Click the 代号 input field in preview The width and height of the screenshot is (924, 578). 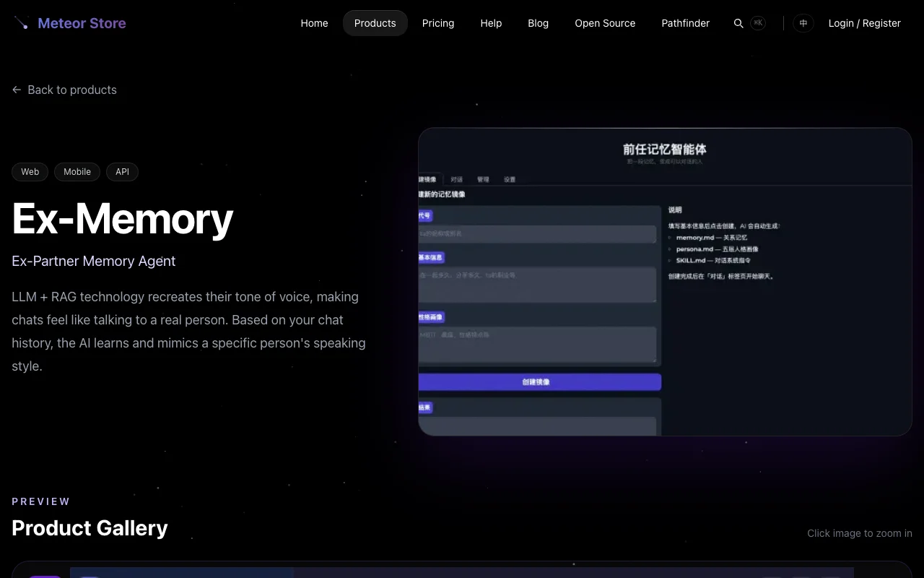click(538, 234)
